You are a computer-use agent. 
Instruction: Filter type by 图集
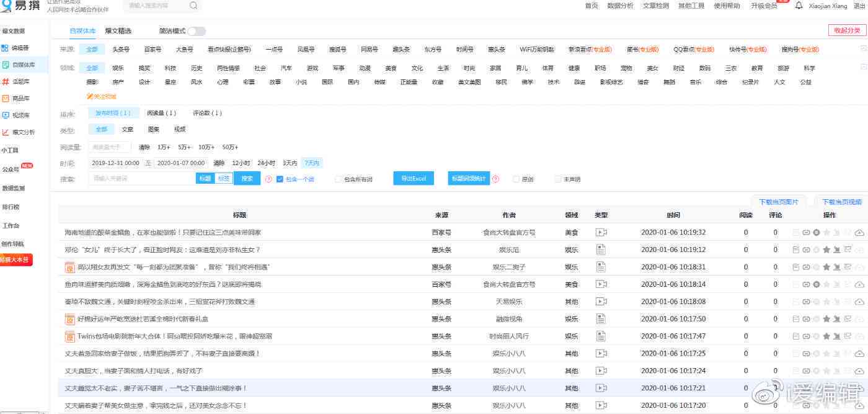[x=154, y=130]
